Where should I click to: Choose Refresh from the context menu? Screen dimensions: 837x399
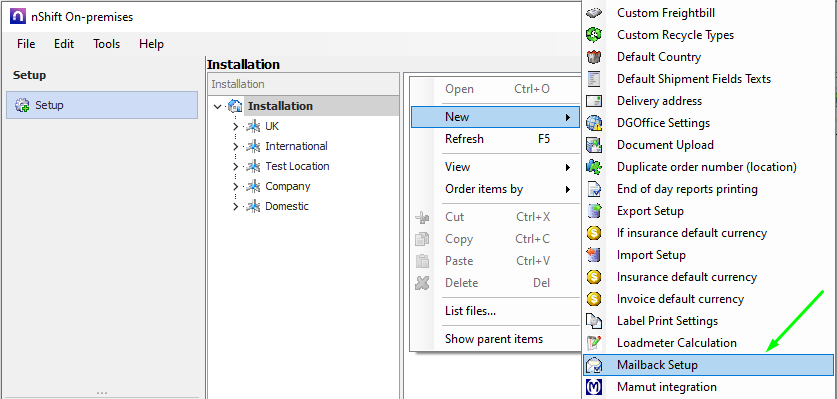click(495, 139)
